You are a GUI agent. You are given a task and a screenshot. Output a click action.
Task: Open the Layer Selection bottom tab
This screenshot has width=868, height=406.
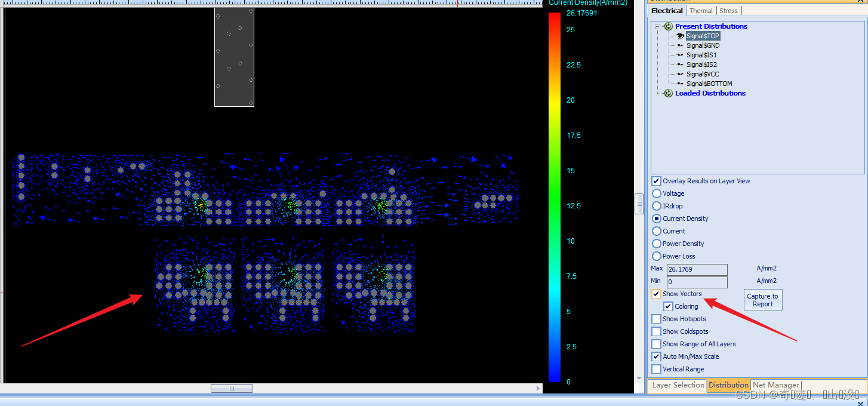click(678, 385)
